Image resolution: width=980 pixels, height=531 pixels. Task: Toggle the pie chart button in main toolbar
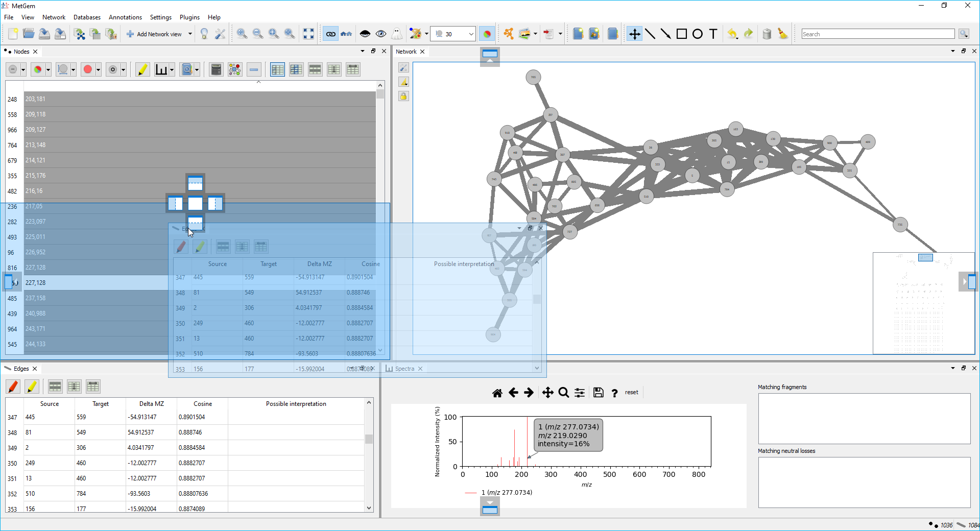[x=487, y=34]
